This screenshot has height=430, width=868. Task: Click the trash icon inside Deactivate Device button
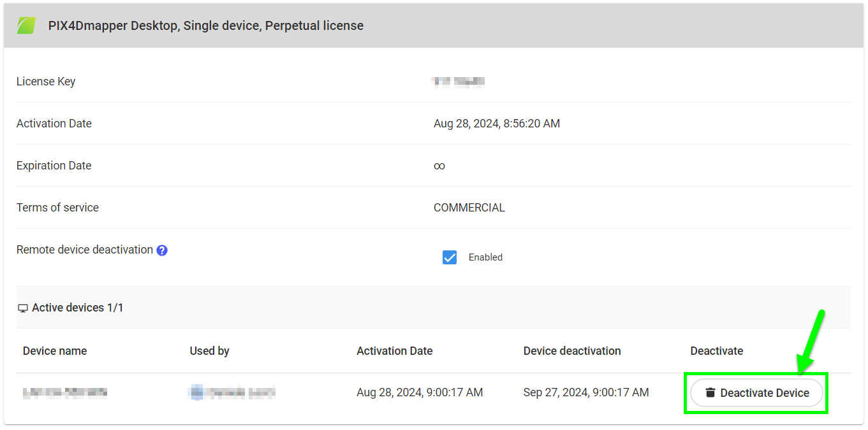[710, 392]
